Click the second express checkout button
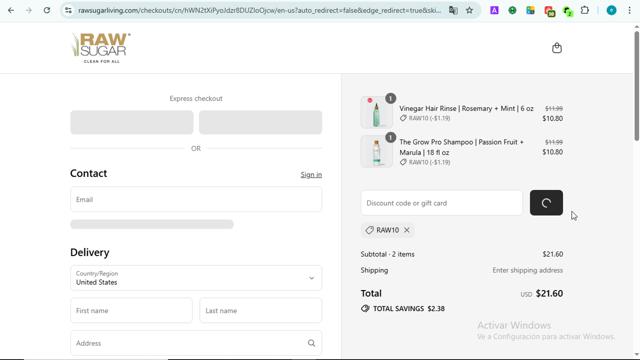The width and height of the screenshot is (640, 360). click(260, 122)
